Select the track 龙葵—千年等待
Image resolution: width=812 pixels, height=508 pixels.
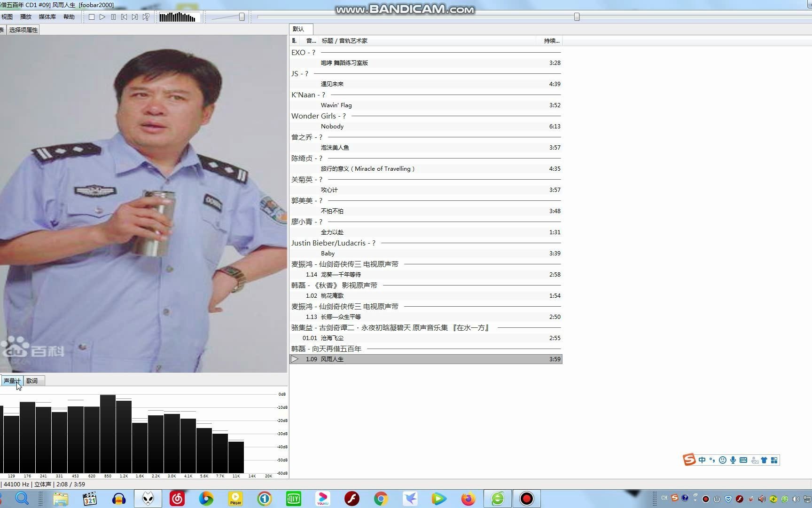click(x=426, y=274)
